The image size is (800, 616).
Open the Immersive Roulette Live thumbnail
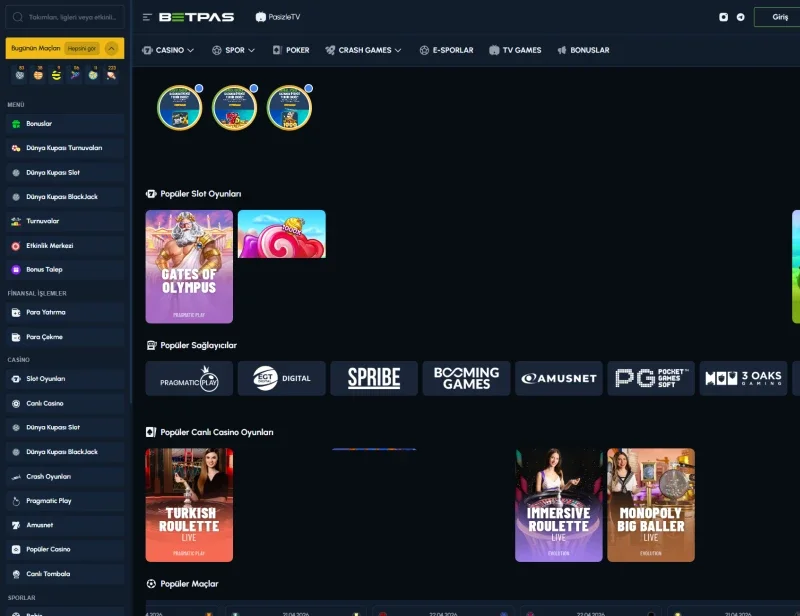(559, 505)
